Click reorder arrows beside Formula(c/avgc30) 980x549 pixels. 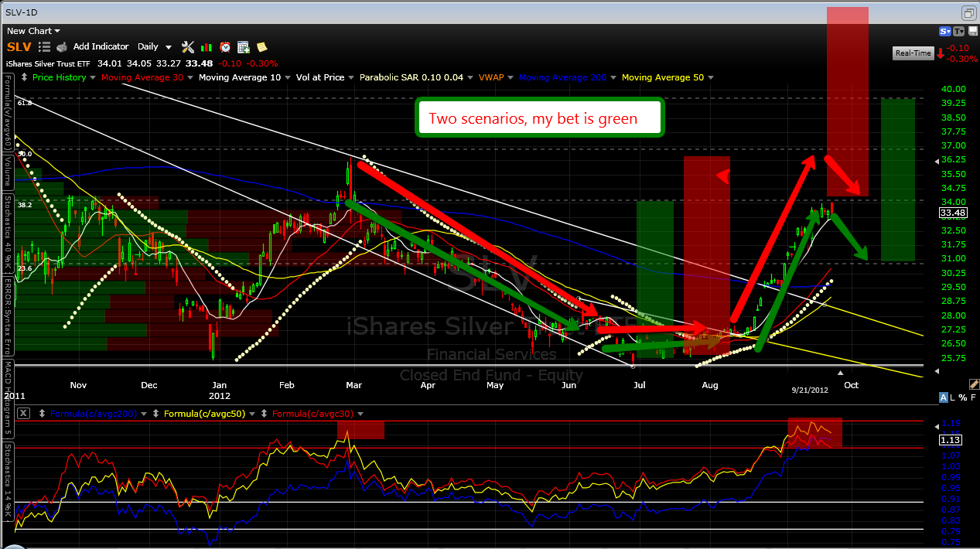coord(264,413)
